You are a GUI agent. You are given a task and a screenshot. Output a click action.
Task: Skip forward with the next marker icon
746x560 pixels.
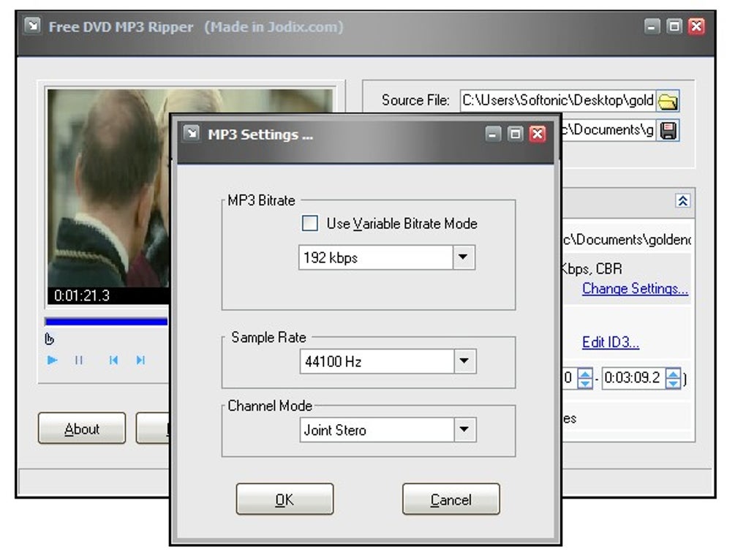click(140, 360)
